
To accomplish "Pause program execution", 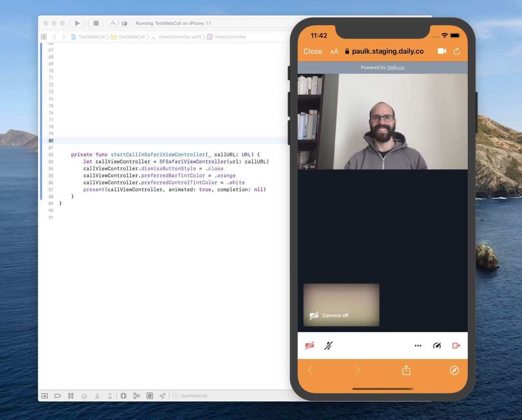I will (x=71, y=396).
